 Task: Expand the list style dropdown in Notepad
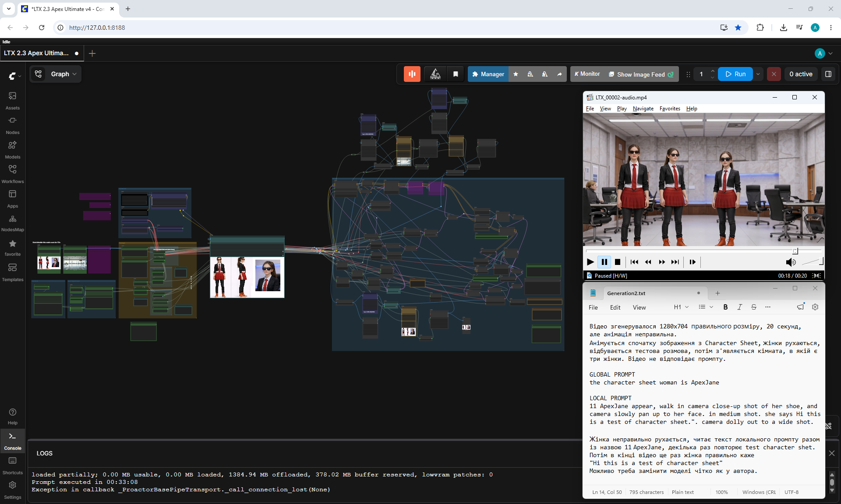(x=706, y=307)
